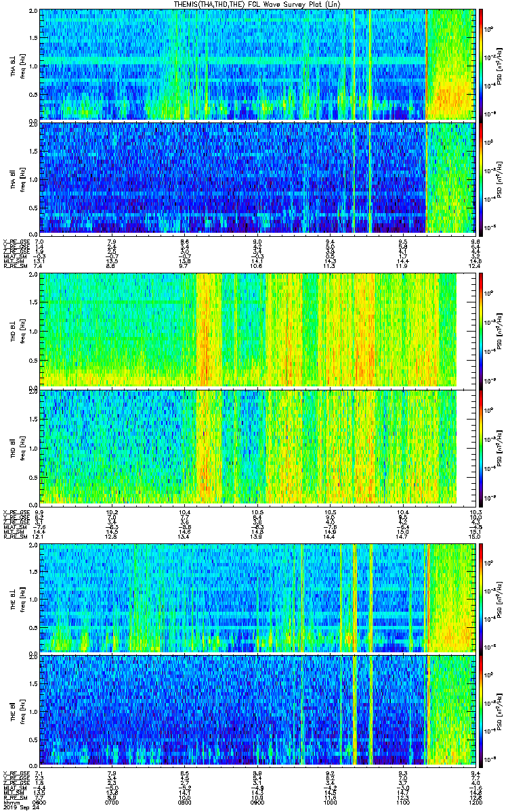Viewport: 508px width, 812px height.
Task: Click the '0700' time tick label
Action: click(x=112, y=802)
